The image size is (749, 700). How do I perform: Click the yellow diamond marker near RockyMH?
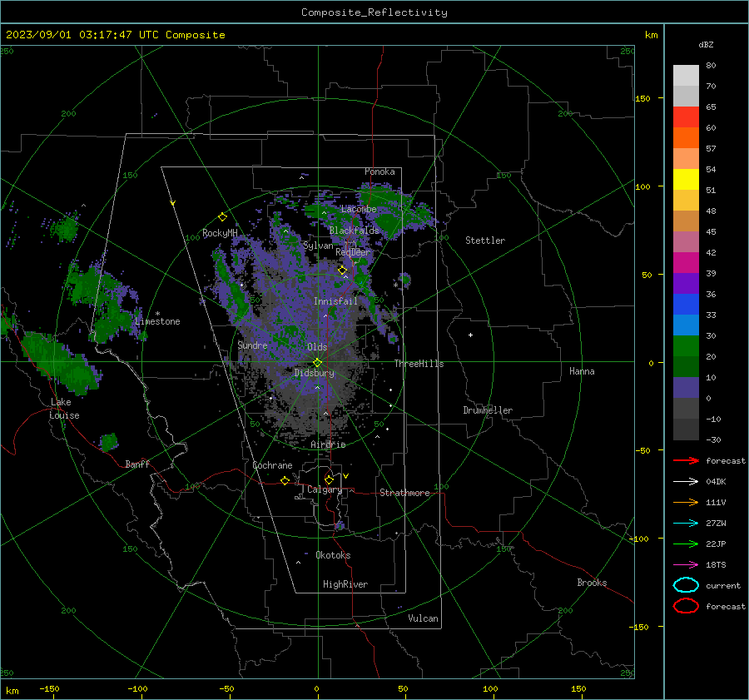coord(222,217)
